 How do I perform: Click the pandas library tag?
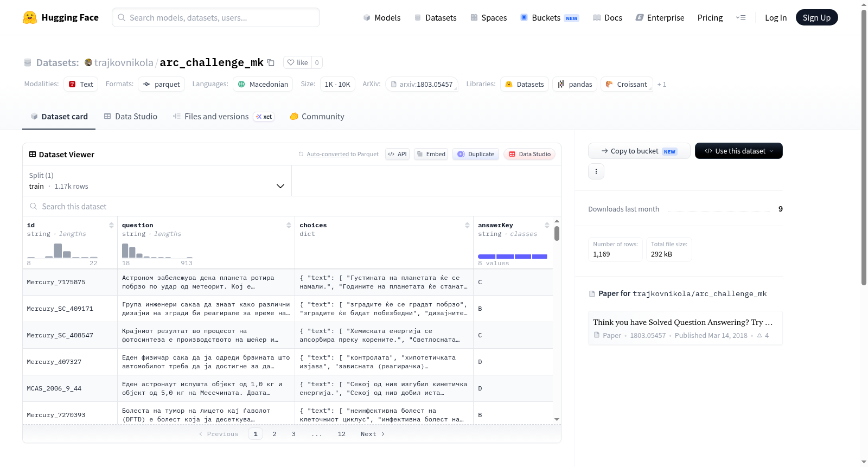[575, 84]
